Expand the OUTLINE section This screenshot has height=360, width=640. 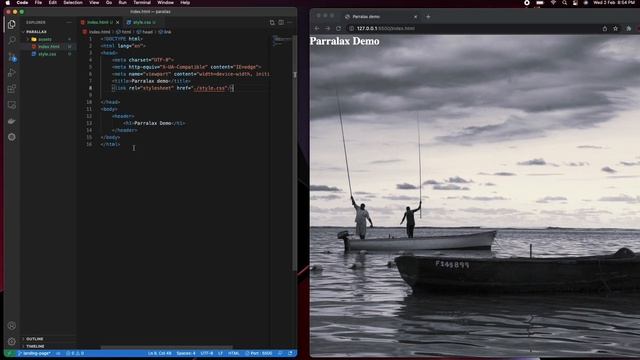pos(35,339)
